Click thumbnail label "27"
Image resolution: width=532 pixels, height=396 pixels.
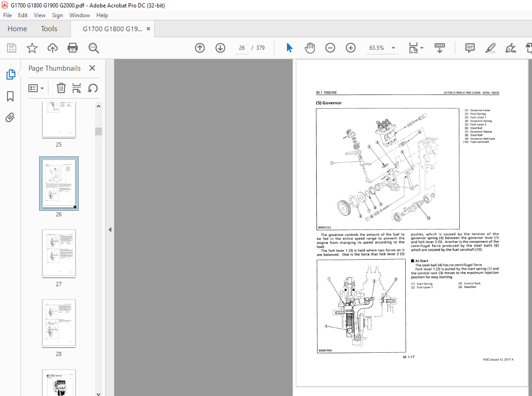click(59, 284)
